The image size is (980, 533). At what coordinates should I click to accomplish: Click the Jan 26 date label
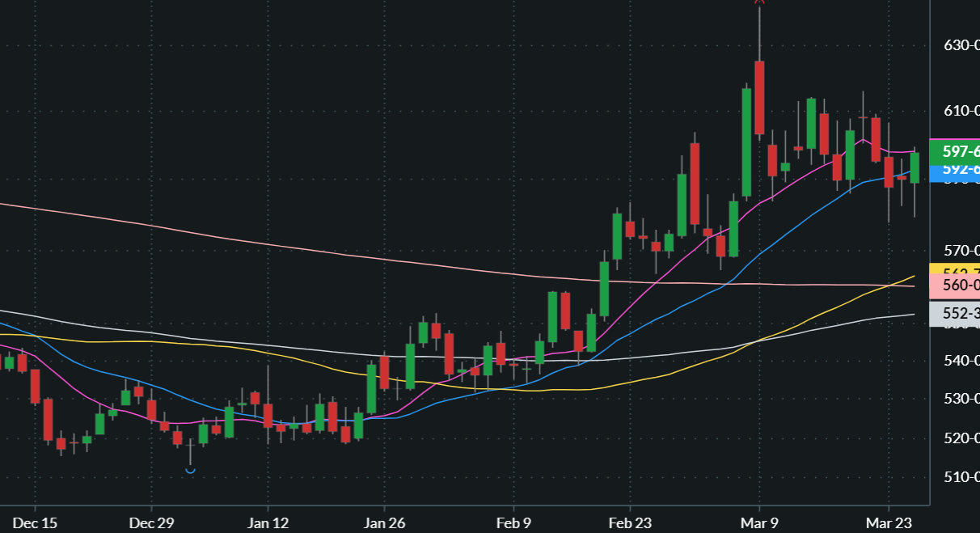385,522
